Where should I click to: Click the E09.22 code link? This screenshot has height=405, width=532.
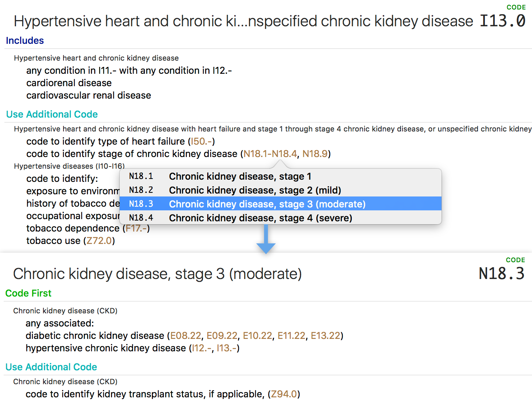tap(222, 336)
